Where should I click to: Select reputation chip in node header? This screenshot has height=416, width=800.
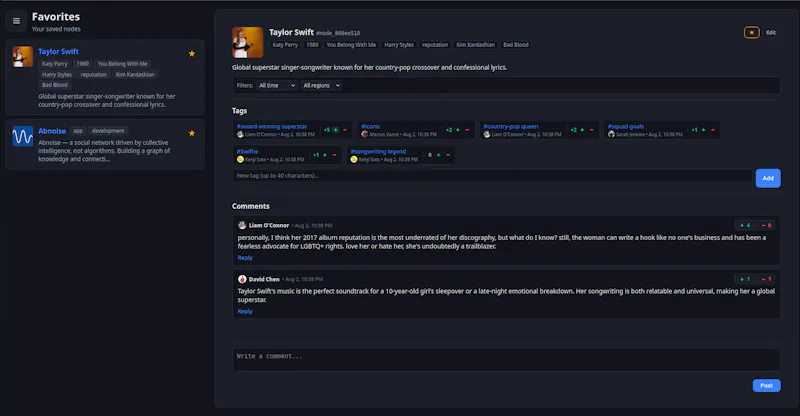click(x=435, y=45)
